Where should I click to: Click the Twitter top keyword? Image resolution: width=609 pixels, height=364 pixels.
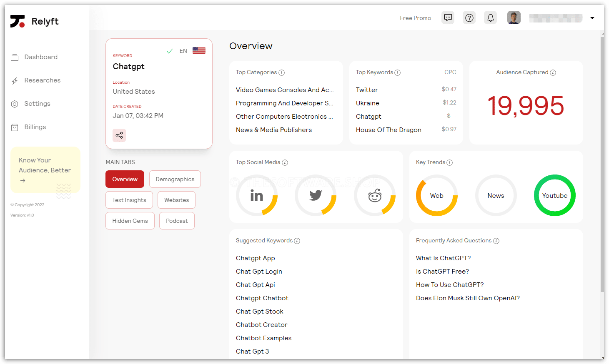click(x=367, y=90)
